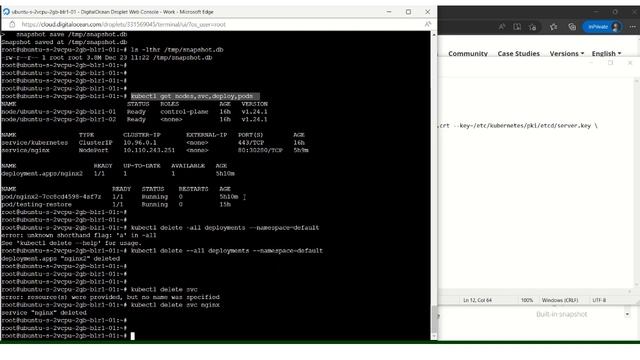Click the 'unknown shorthand flag' error line
Image resolution: width=640 pixels, height=360 pixels.
(79, 236)
